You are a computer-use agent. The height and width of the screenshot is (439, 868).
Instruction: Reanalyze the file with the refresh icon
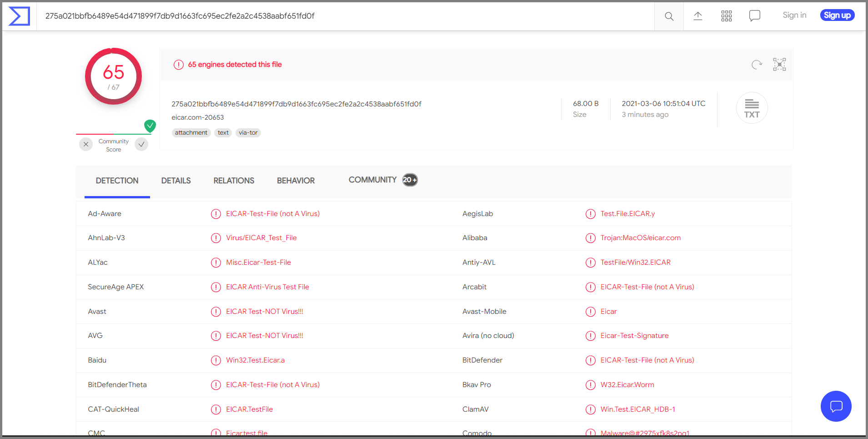coord(757,65)
